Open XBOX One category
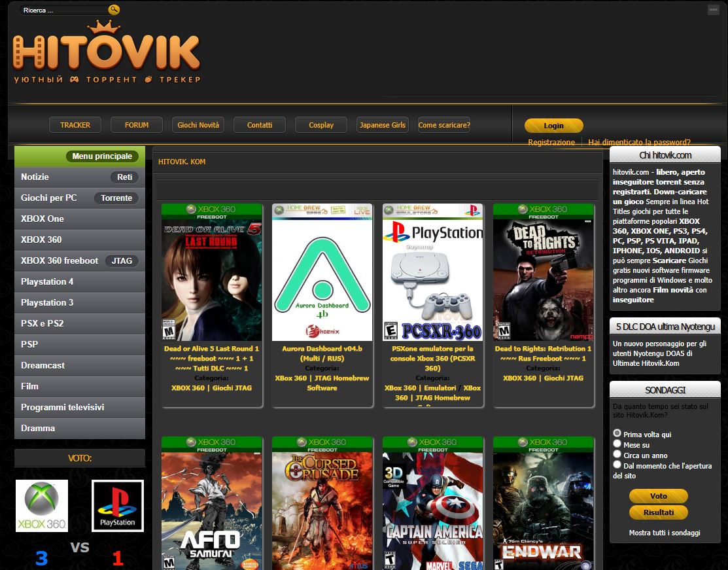 click(80, 219)
